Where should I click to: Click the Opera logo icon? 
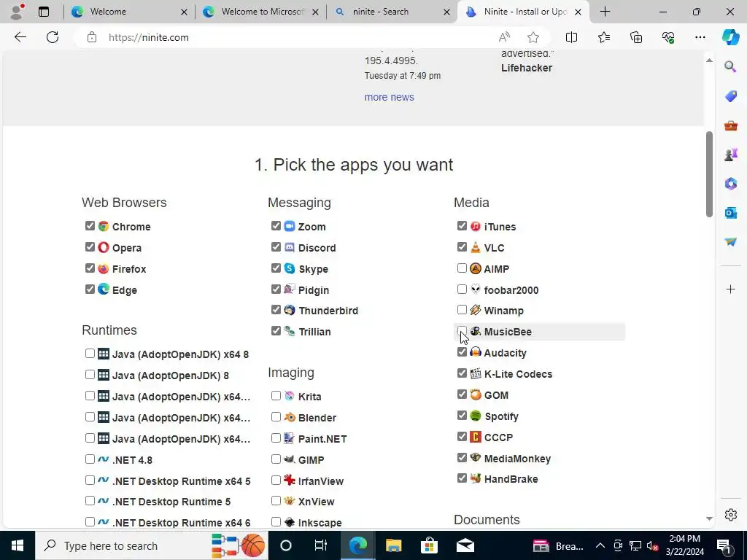click(104, 247)
